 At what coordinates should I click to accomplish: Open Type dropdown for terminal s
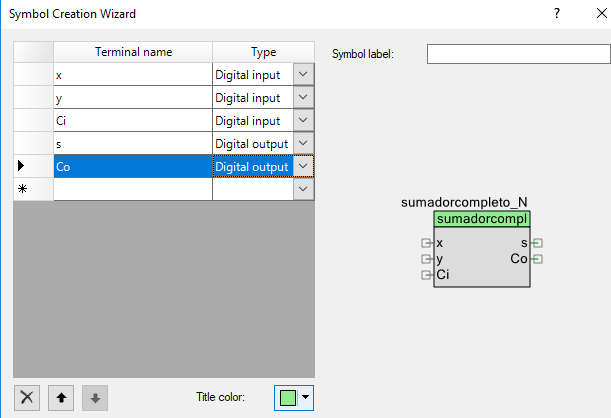[x=303, y=143]
